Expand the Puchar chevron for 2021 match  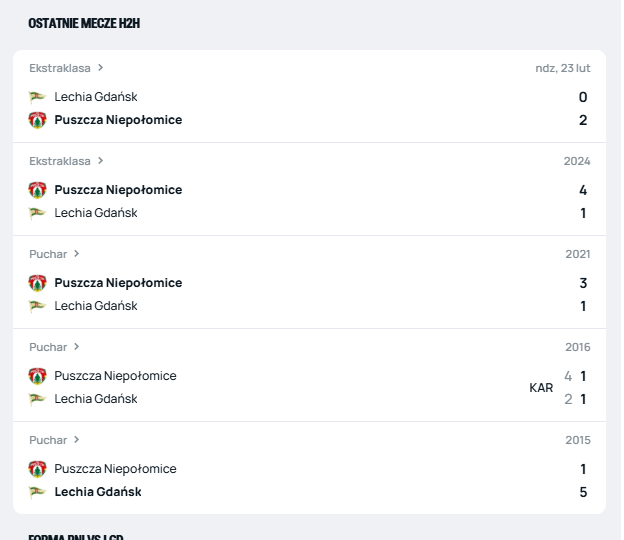point(77,254)
